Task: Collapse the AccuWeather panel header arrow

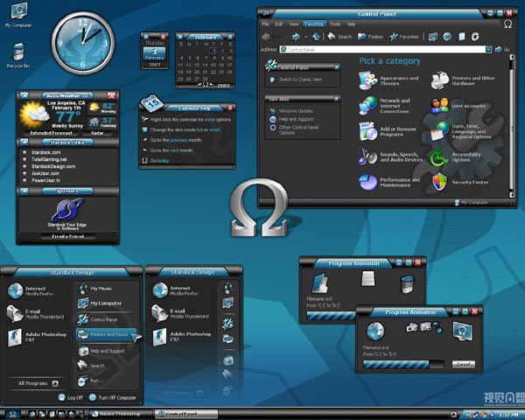Action: coord(24,95)
